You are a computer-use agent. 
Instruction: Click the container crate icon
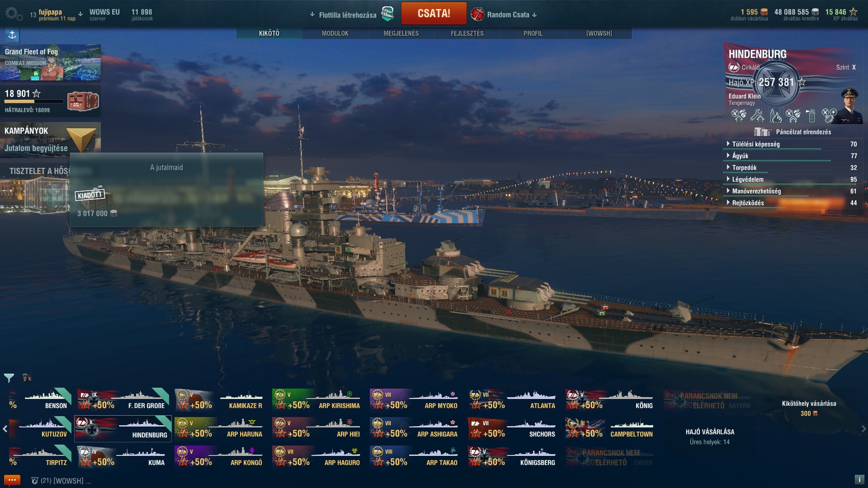pyautogui.click(x=83, y=101)
